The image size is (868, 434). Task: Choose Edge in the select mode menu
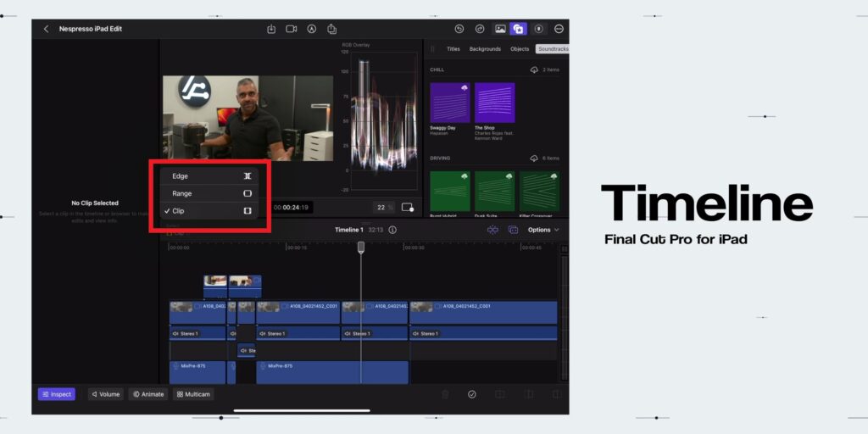(209, 176)
